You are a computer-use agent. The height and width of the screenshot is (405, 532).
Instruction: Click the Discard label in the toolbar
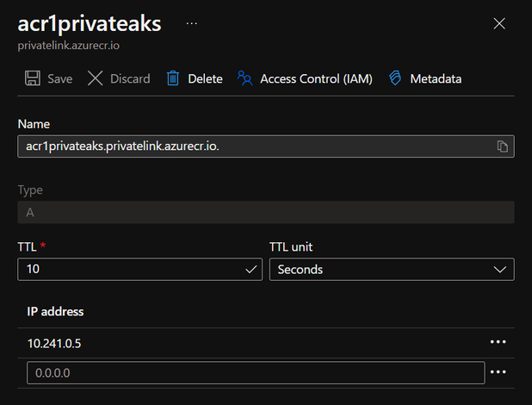pos(130,78)
